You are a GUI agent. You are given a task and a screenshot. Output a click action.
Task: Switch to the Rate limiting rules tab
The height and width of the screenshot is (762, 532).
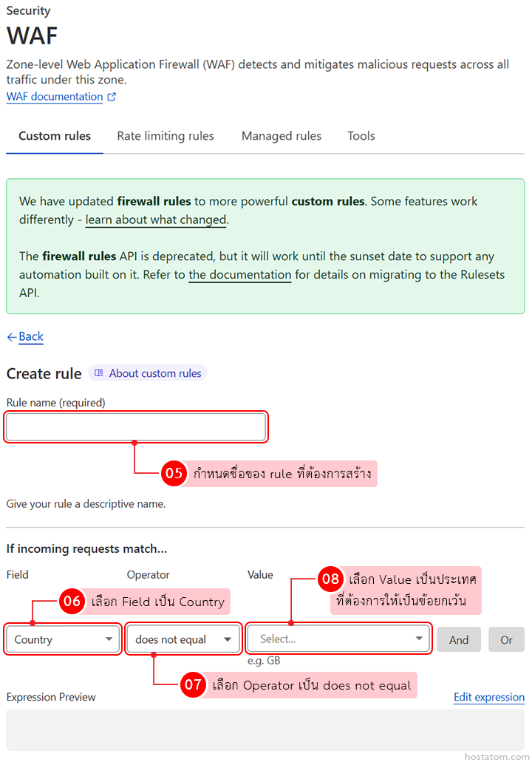pyautogui.click(x=166, y=136)
